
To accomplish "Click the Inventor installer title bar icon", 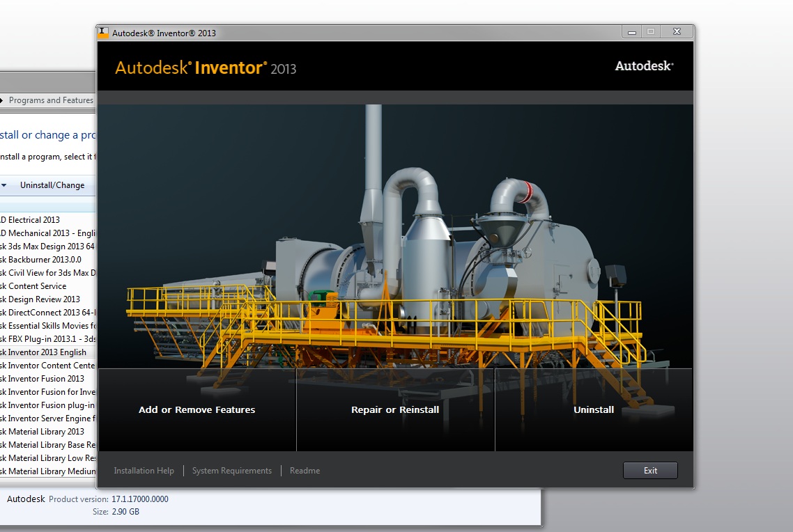I will click(x=103, y=33).
